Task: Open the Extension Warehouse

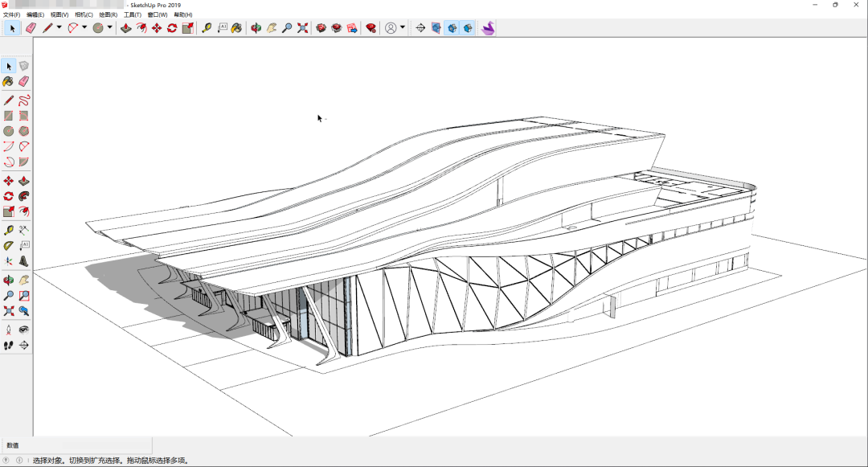Action: click(x=337, y=28)
